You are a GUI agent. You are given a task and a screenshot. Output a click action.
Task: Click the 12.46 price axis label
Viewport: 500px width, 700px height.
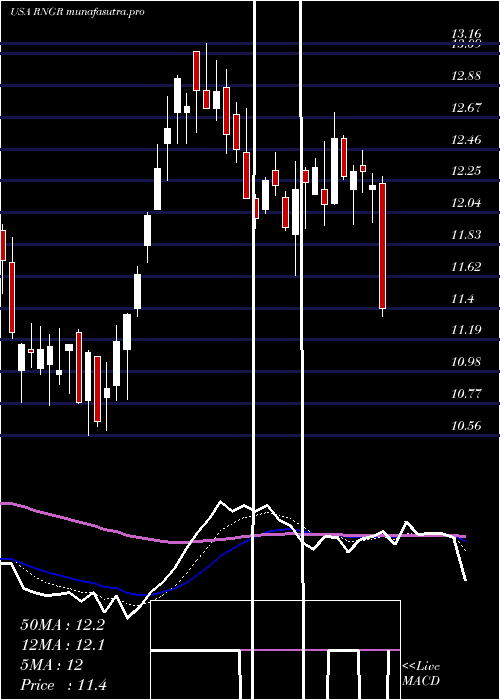[466, 140]
